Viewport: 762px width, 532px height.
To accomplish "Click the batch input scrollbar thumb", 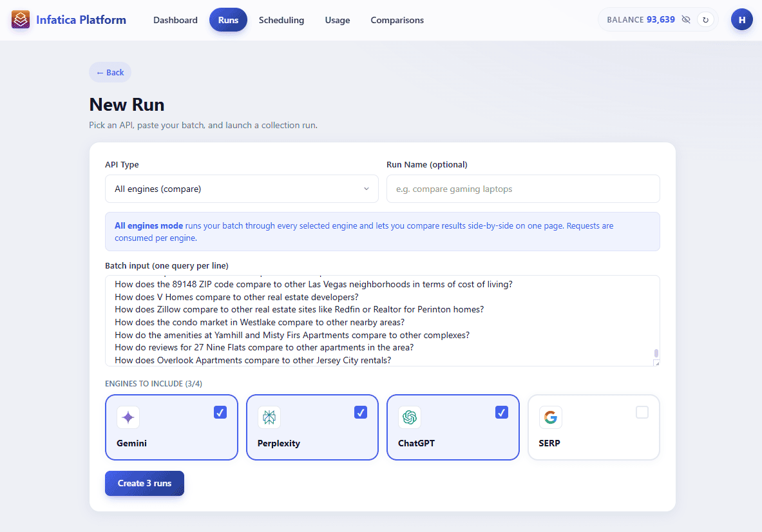I will click(656, 353).
